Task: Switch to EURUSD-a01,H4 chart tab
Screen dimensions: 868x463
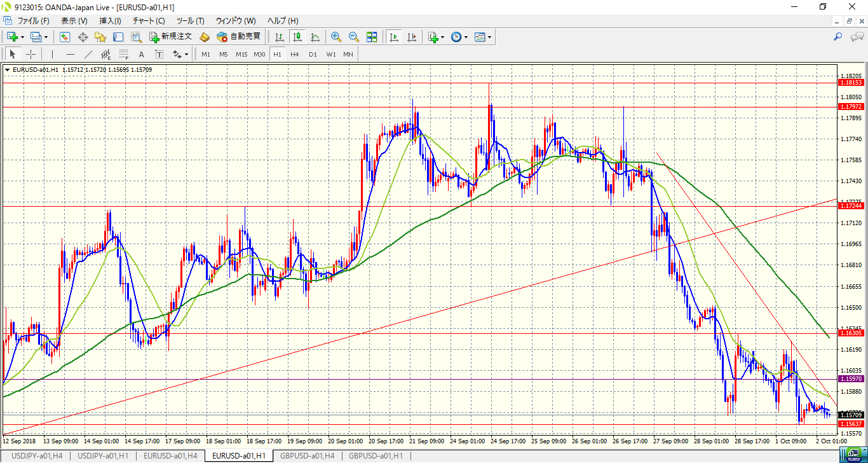Action: [170, 455]
